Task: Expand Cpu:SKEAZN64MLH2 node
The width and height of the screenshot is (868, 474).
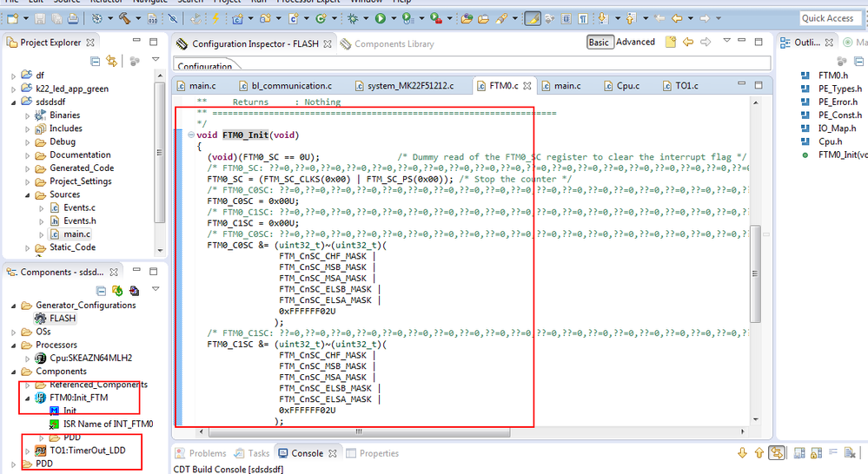Action: pyautogui.click(x=27, y=359)
